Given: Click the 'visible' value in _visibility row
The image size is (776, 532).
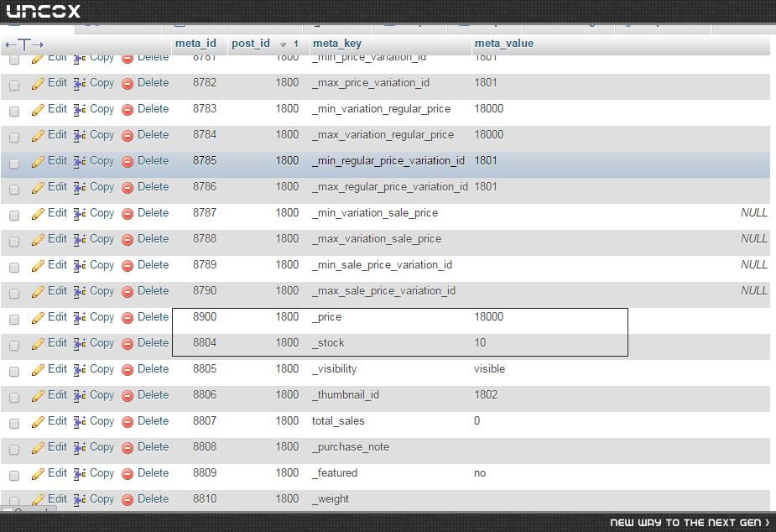Looking at the screenshot, I should click(489, 368).
